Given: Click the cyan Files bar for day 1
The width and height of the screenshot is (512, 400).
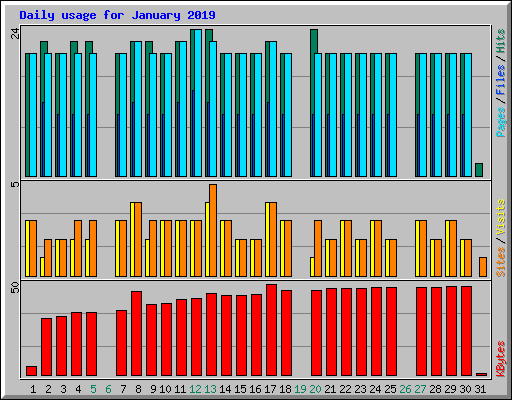Looking at the screenshot, I should click(33, 115).
